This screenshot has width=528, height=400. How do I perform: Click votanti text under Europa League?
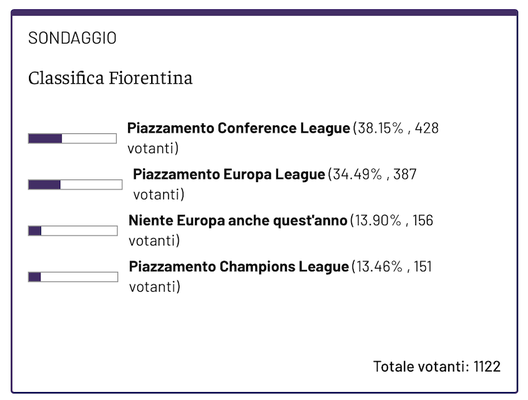point(159,195)
